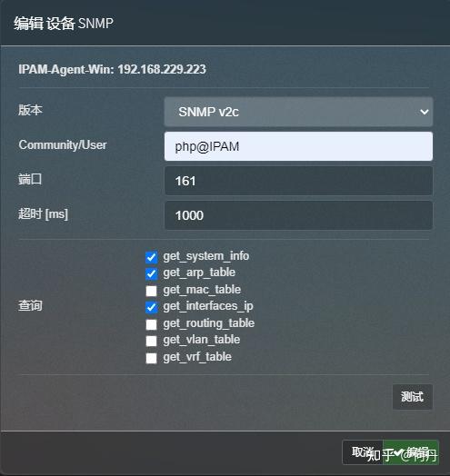Click the get_routing_table label text
450x476 pixels.
(209, 323)
